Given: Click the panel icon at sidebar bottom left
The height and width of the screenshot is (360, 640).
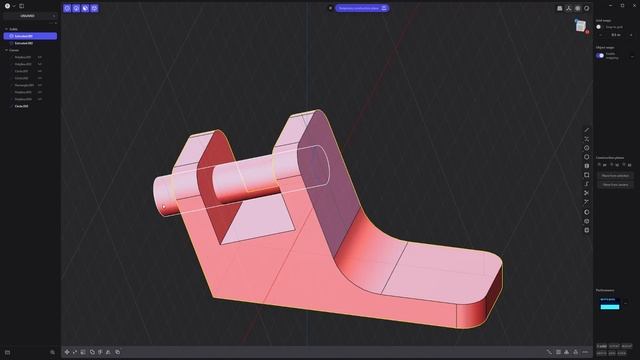Looking at the screenshot, I should tap(7, 352).
